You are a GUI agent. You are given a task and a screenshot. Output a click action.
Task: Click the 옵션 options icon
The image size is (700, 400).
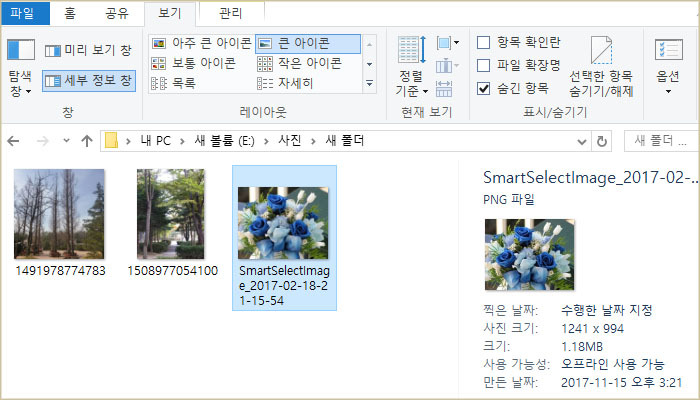(x=668, y=50)
